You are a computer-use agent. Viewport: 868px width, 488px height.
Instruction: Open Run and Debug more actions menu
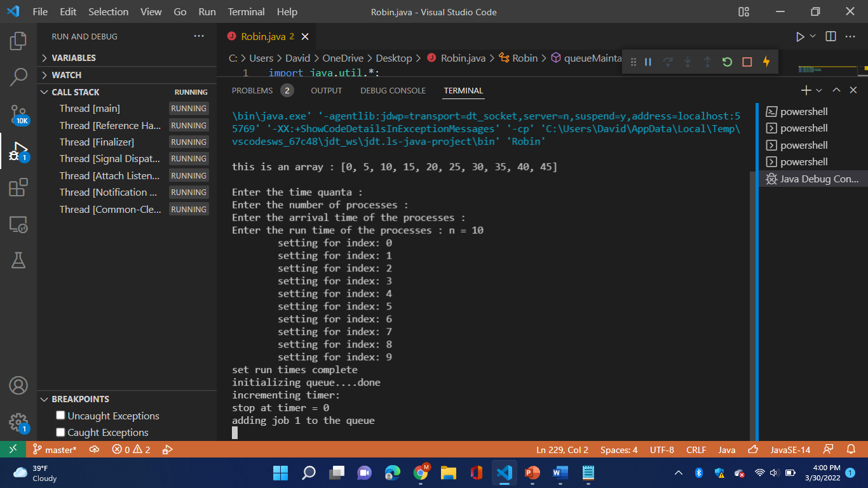click(x=199, y=36)
